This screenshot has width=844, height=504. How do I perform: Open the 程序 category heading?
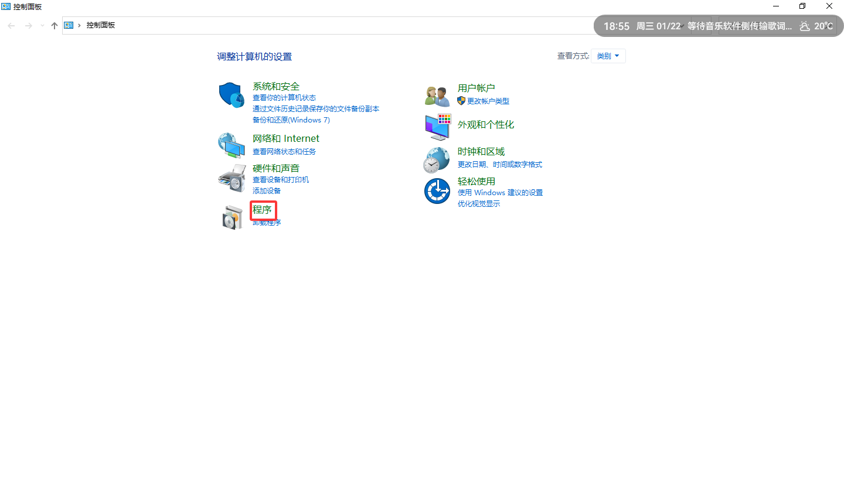(262, 210)
